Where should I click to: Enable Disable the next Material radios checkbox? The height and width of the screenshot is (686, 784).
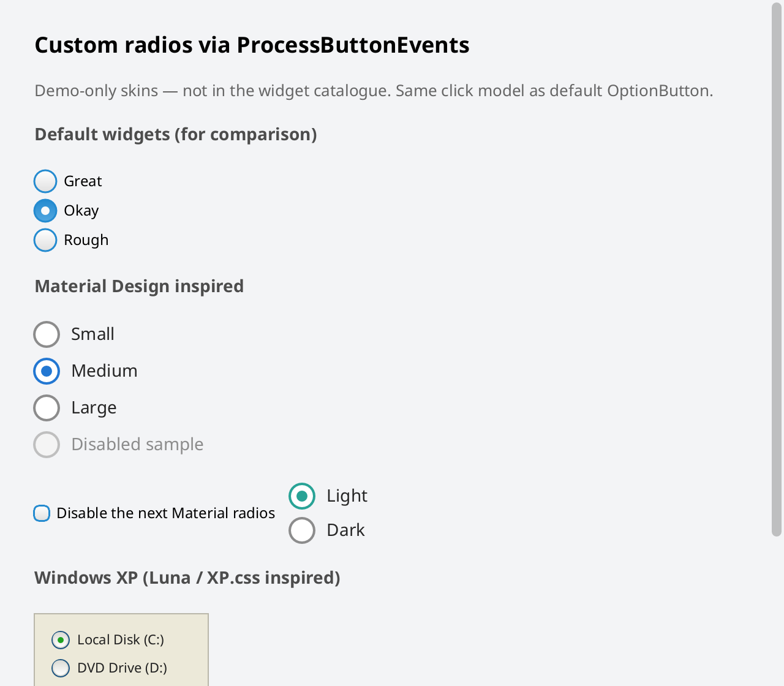coord(42,513)
